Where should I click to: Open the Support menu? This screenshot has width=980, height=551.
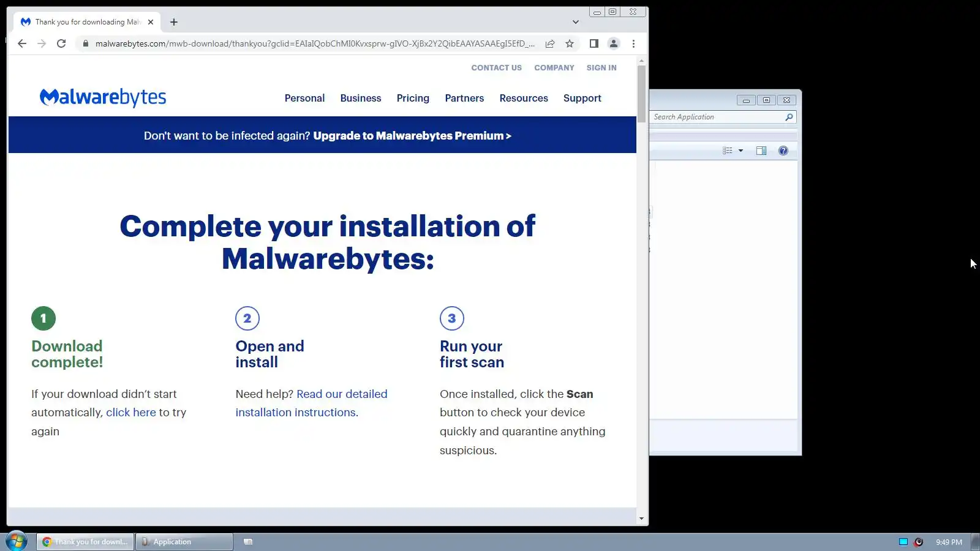point(582,98)
